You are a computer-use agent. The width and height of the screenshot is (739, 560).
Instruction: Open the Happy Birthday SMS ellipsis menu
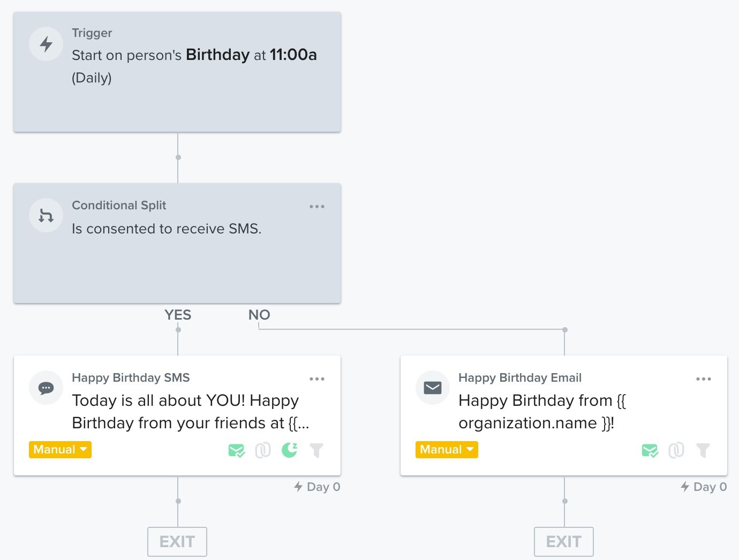[x=317, y=379]
